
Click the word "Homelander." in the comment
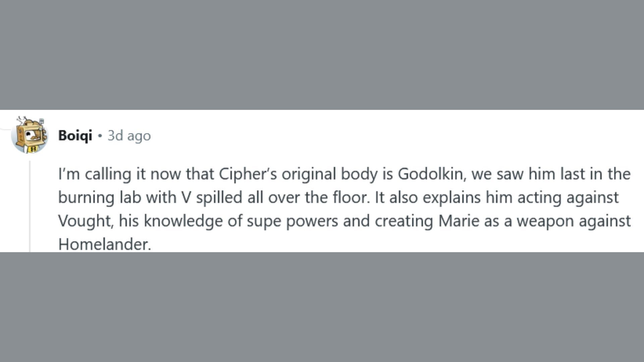pos(105,244)
